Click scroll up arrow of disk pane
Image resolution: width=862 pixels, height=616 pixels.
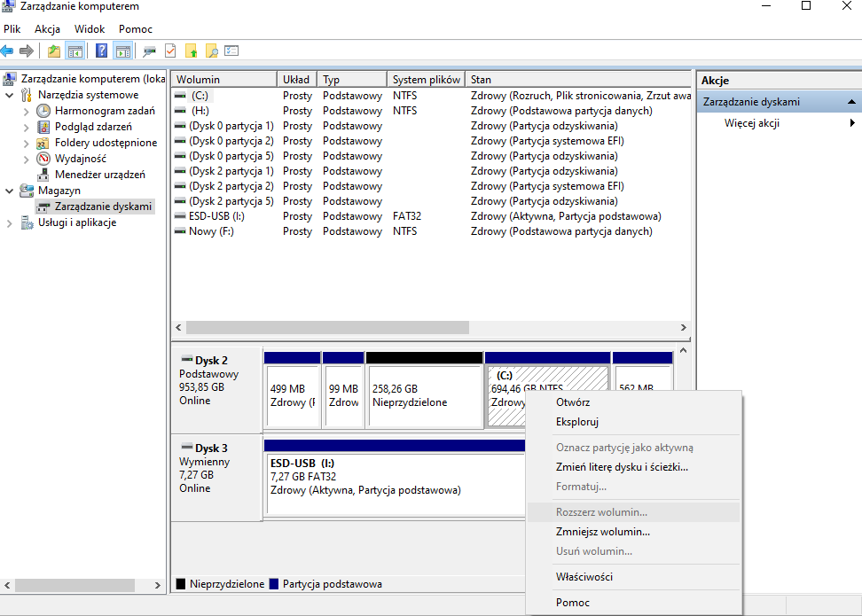(684, 351)
